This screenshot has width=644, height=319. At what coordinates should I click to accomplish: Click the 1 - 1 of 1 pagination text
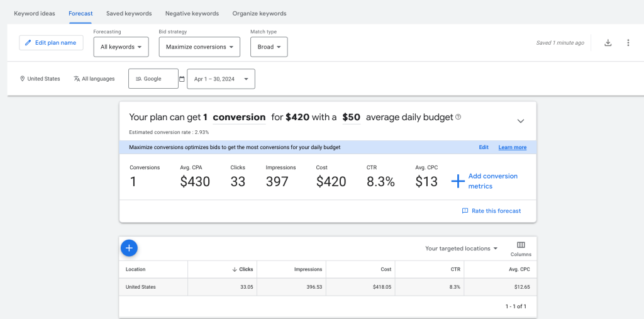pos(516,306)
